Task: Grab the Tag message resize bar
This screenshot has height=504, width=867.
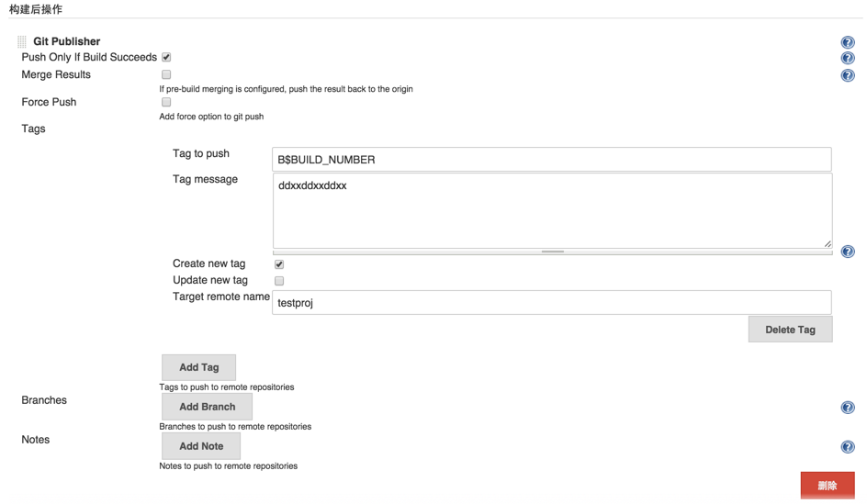Action: (552, 252)
